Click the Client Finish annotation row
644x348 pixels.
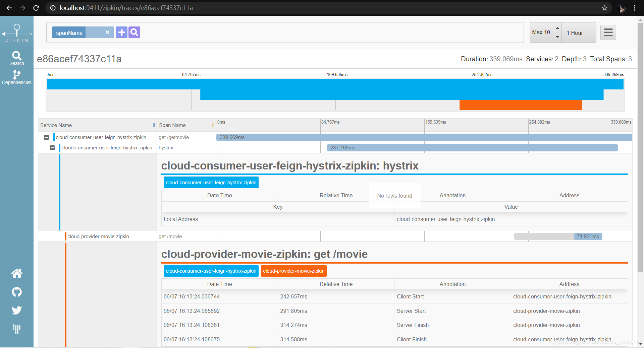[x=394, y=339]
